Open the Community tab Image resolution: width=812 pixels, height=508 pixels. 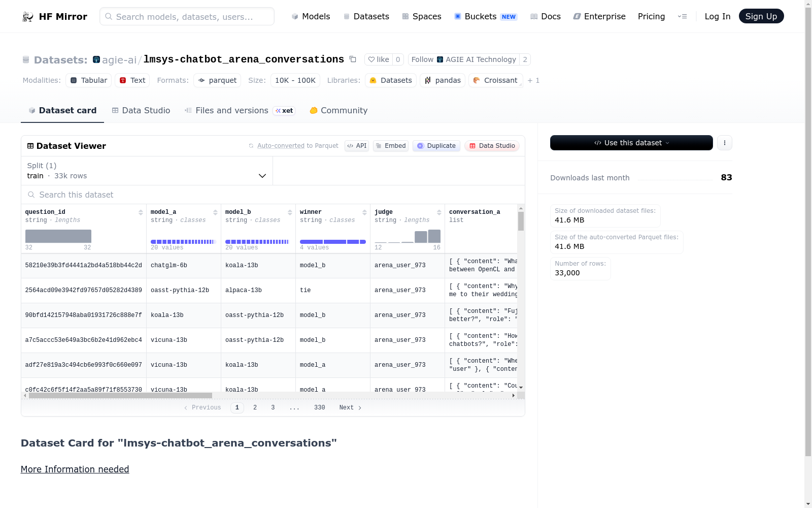pyautogui.click(x=339, y=110)
